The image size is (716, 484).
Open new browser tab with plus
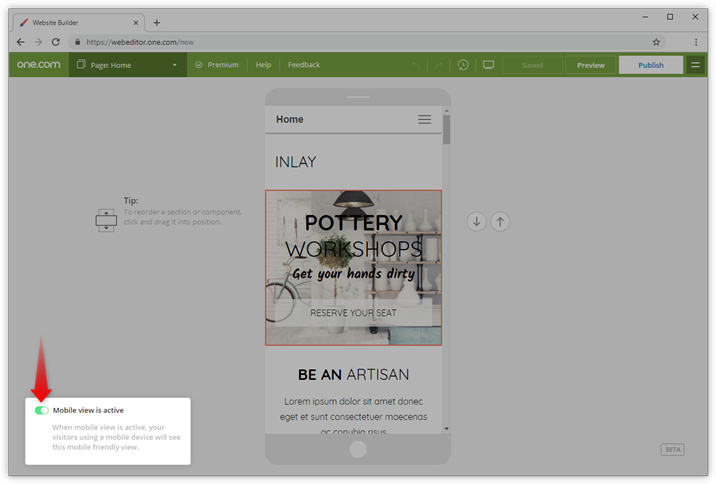[157, 22]
